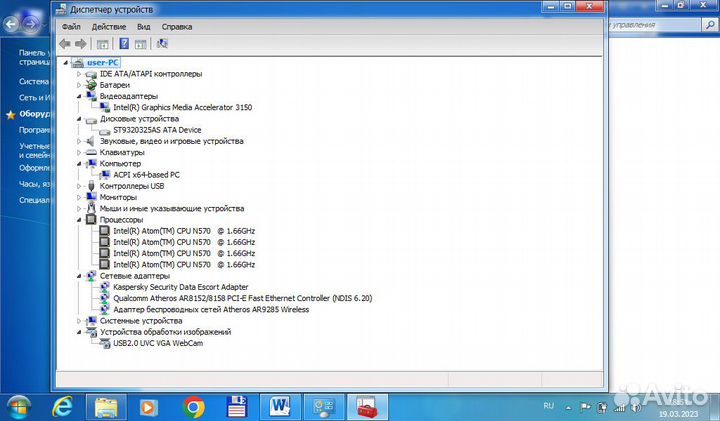Select ST9320325AS ATA Device
Viewport: 720px width, 421px height.
157,130
